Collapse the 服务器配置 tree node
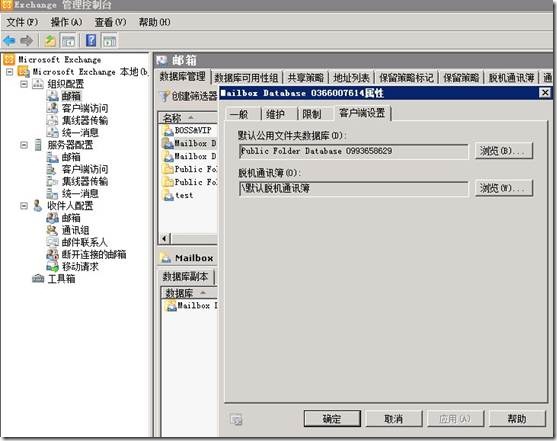The image size is (557, 441). [24, 145]
